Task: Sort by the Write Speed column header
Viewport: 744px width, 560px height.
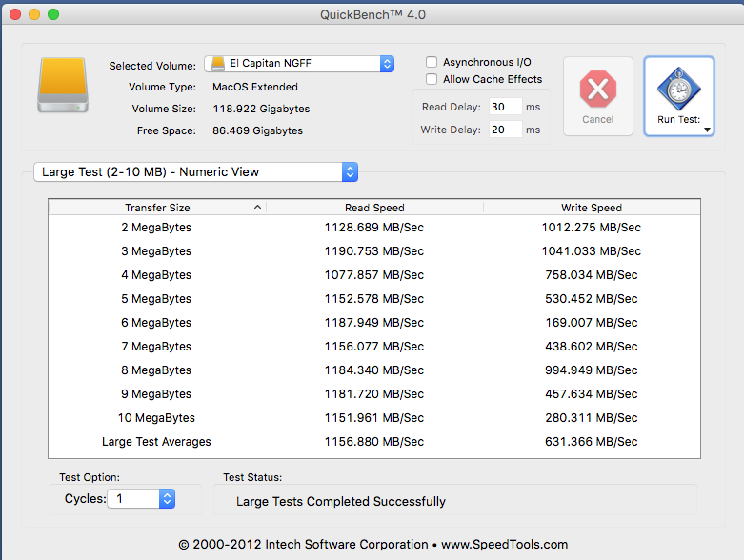Action: coord(592,208)
